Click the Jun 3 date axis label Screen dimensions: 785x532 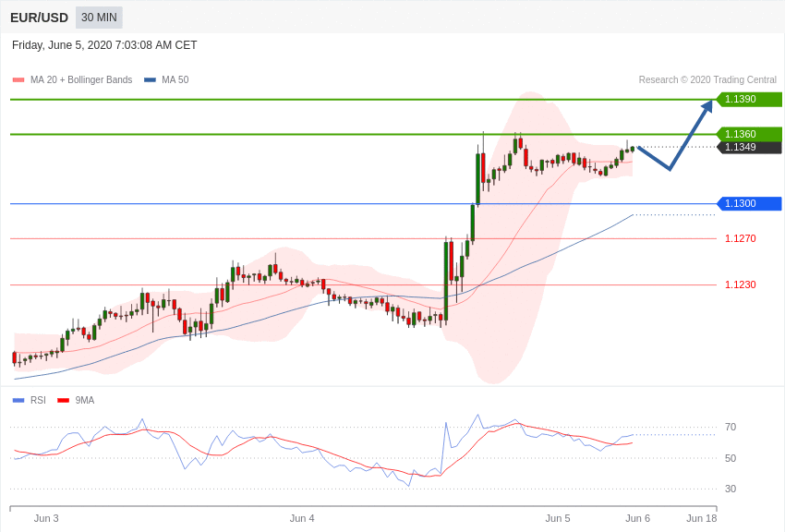coord(46,518)
